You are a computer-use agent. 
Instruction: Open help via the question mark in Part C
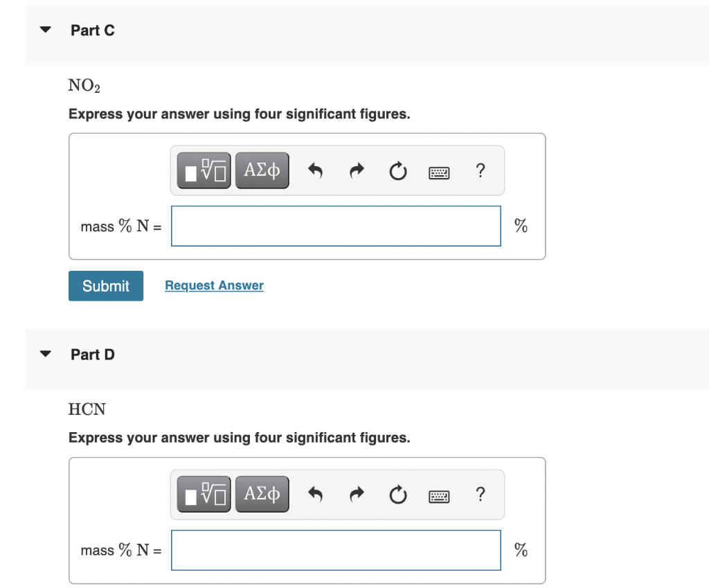(481, 170)
